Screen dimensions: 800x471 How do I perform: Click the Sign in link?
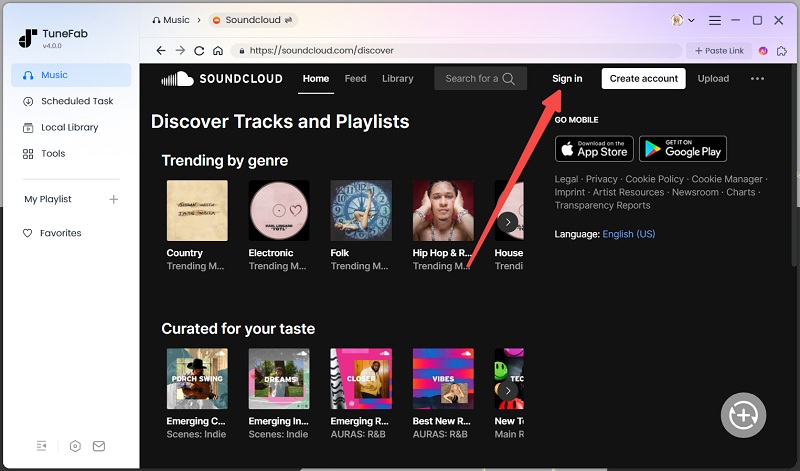coord(567,79)
